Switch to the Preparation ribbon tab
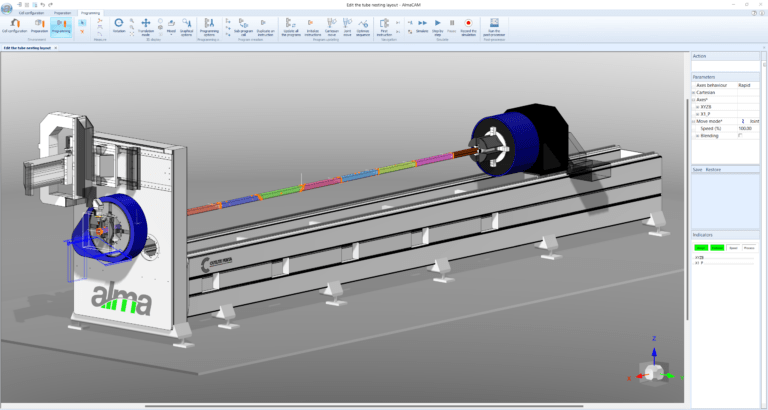 tap(62, 12)
